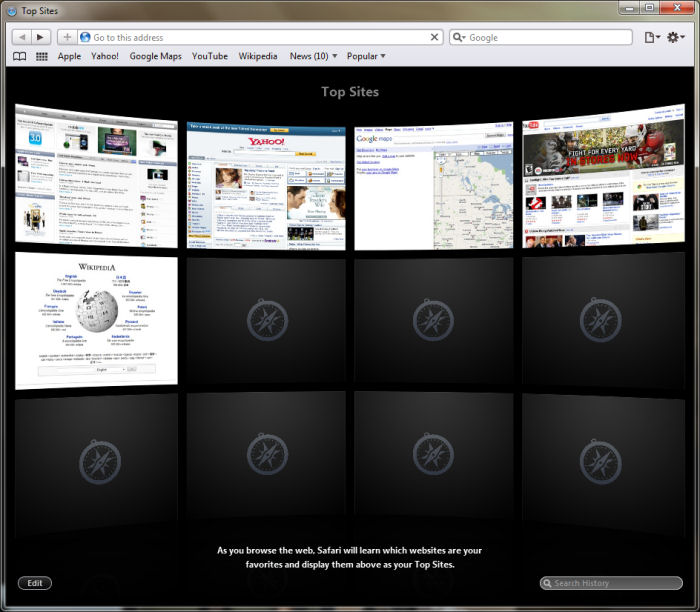Open the Google Maps site thumbnail
Screen dimensions: 700x612
point(434,186)
